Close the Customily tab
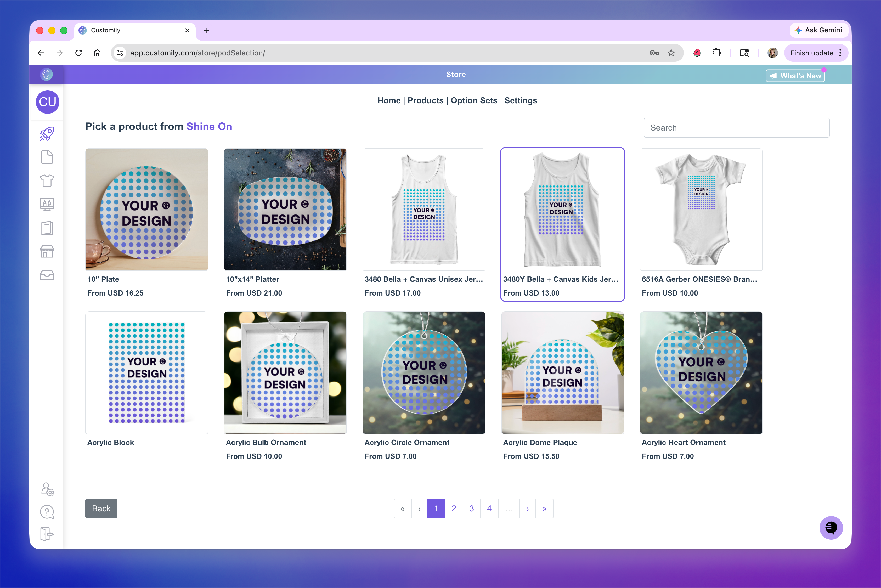881x588 pixels. (188, 30)
